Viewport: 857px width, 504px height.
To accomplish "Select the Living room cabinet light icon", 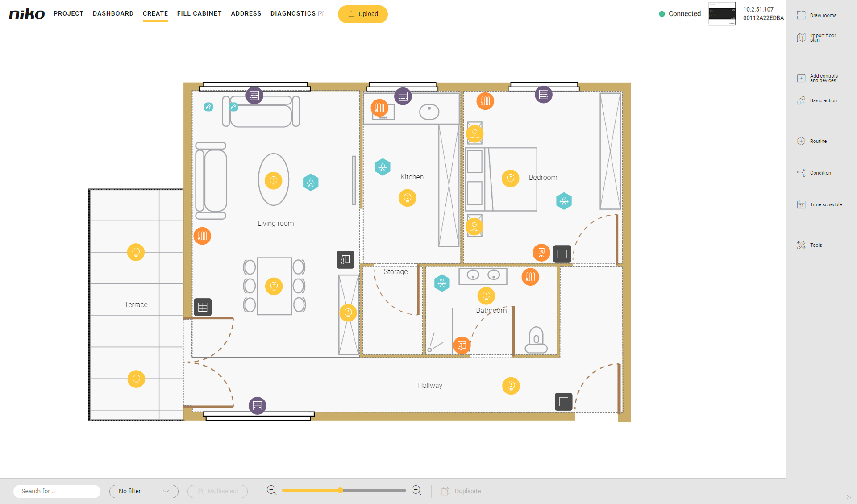I will (348, 312).
